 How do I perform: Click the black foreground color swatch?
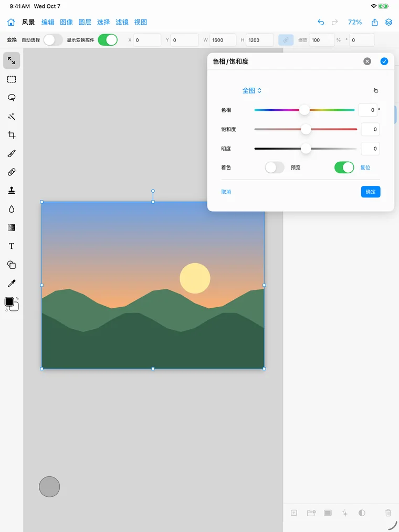[x=9, y=301]
